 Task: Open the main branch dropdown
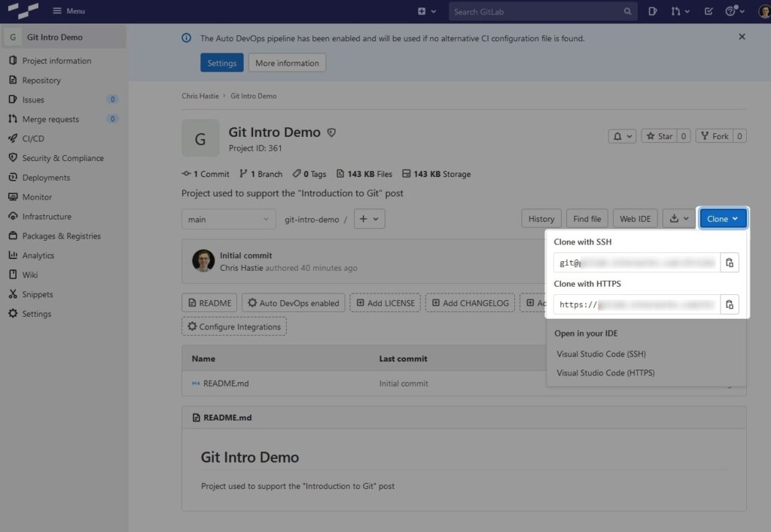coord(228,218)
